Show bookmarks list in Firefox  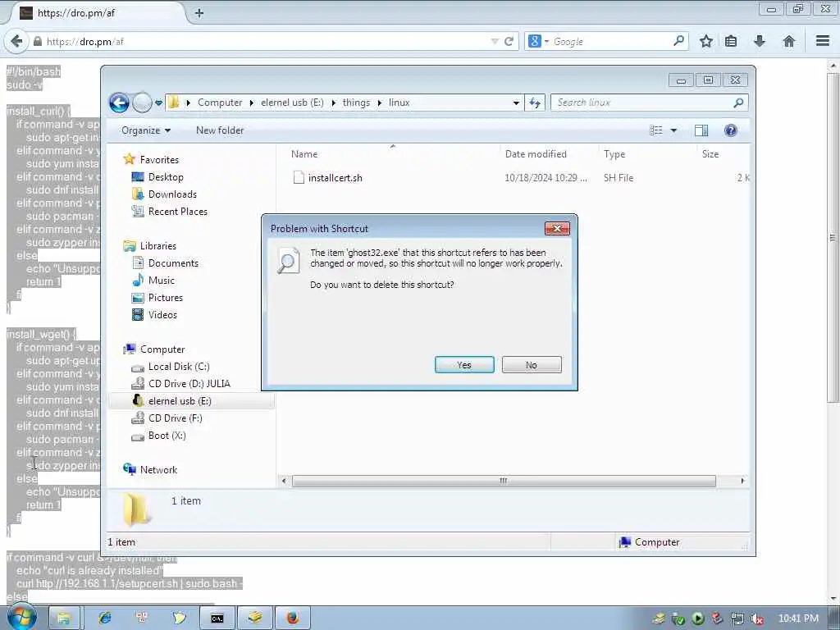731,41
